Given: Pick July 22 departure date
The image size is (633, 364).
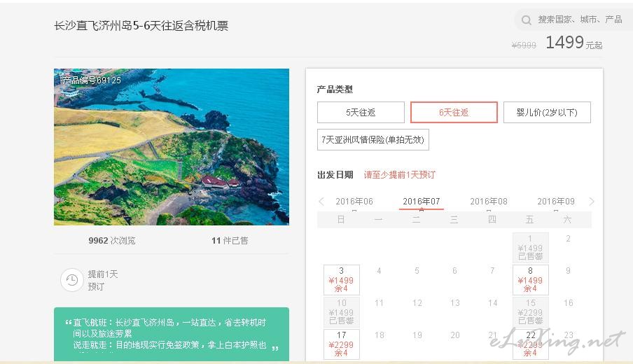Looking at the screenshot, I should point(531,344).
